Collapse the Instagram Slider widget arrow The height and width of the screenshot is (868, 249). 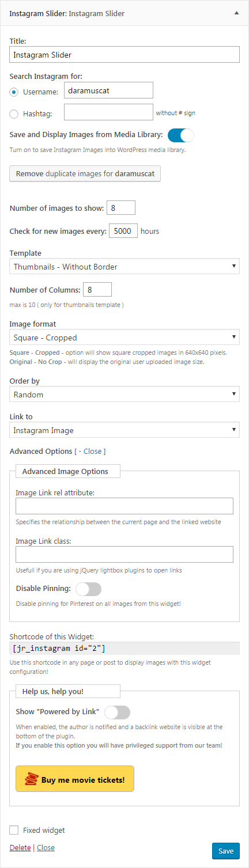pos(236,12)
